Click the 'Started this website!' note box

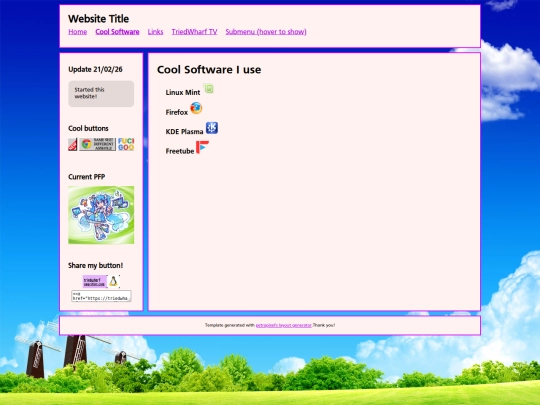[101, 94]
